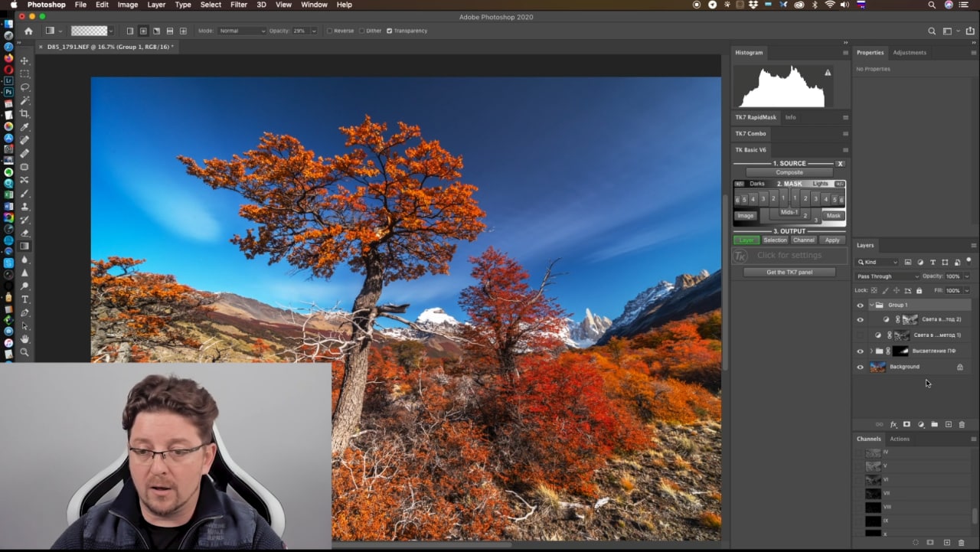
Task: Filter layers by type layers icon
Action: (x=933, y=263)
